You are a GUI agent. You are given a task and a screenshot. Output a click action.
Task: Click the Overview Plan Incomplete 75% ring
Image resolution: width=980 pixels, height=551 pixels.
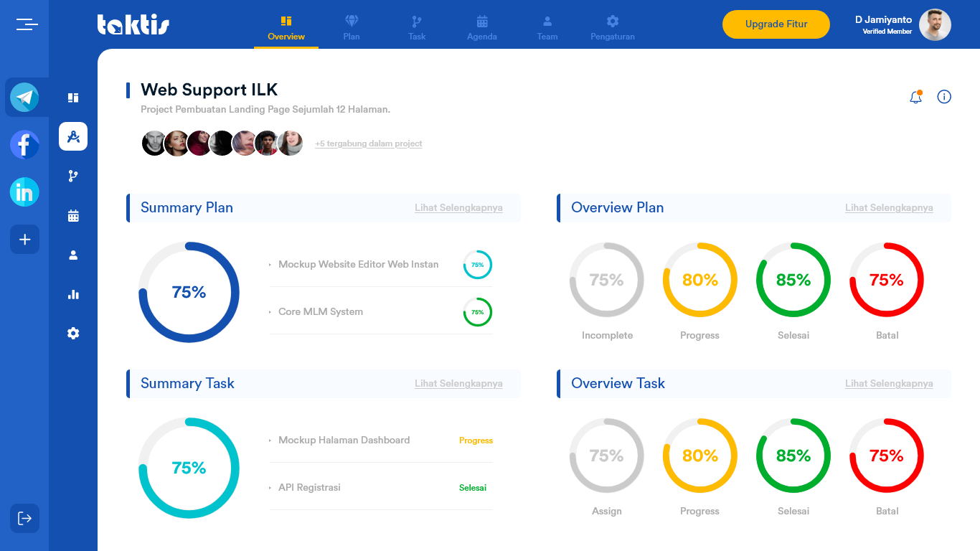click(x=607, y=280)
